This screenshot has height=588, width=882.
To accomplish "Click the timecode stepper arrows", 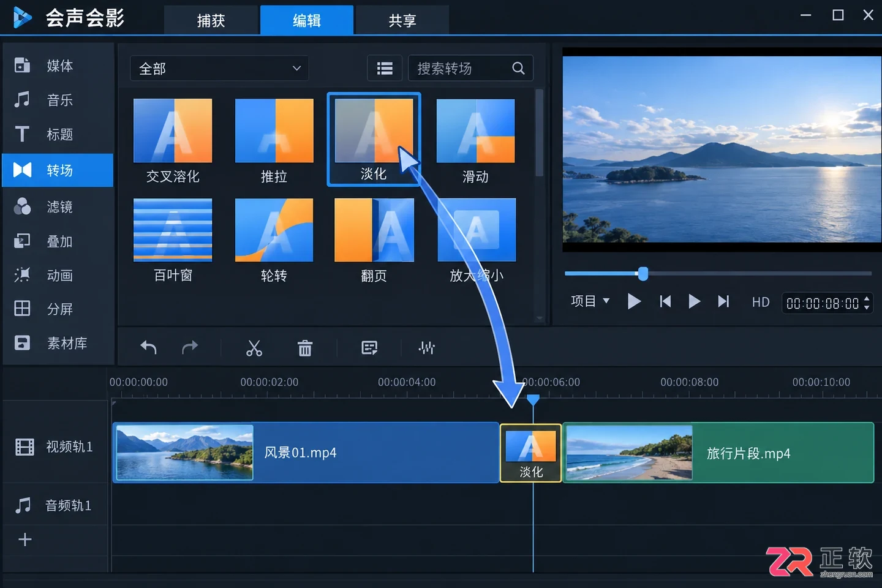I will 867,303.
